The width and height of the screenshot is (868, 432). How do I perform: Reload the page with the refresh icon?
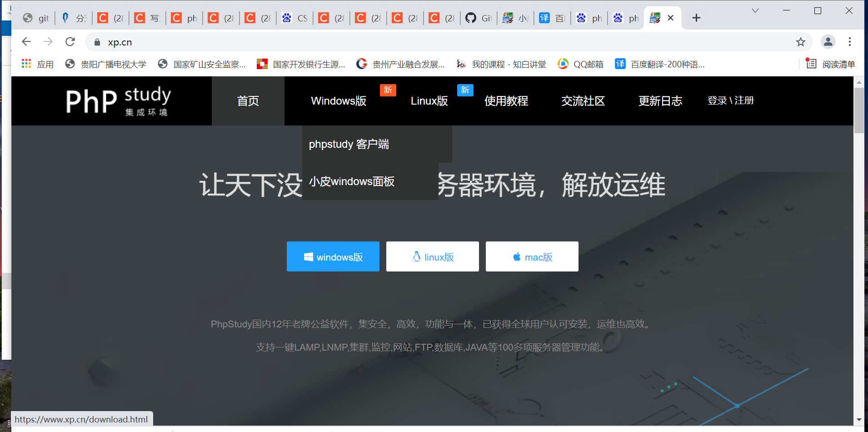click(x=70, y=41)
